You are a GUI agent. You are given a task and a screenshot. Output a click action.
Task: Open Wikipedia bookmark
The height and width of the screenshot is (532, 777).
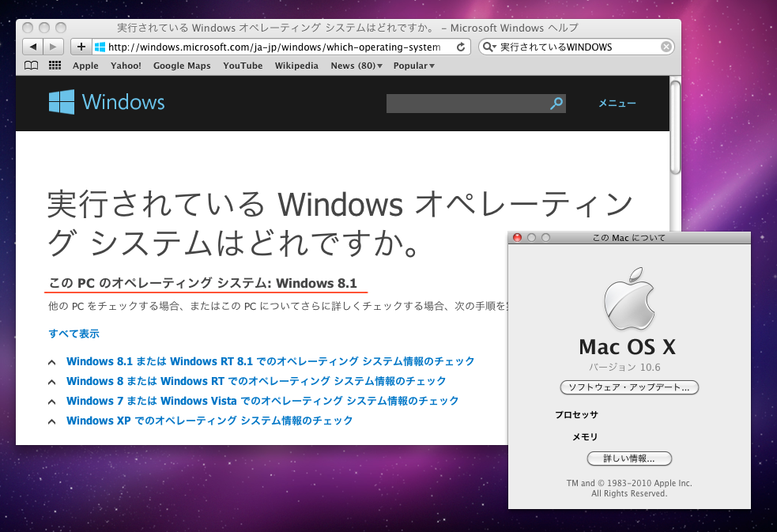tap(296, 66)
